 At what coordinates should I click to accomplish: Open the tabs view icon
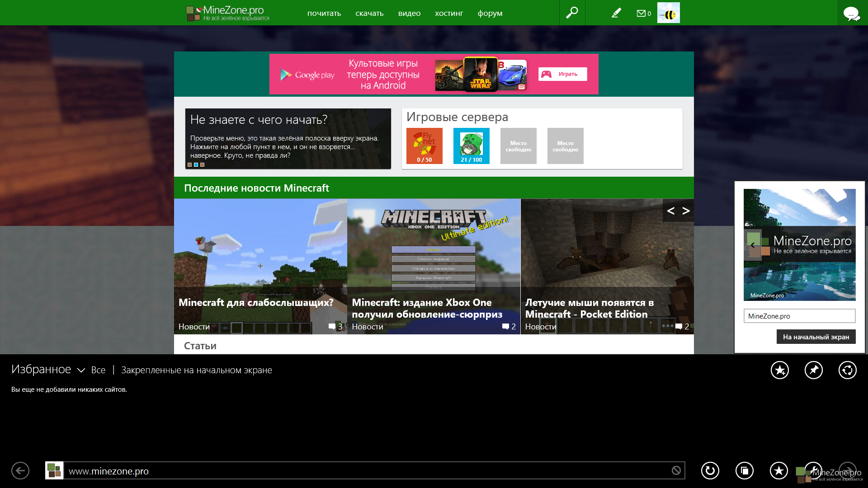coord(744,471)
